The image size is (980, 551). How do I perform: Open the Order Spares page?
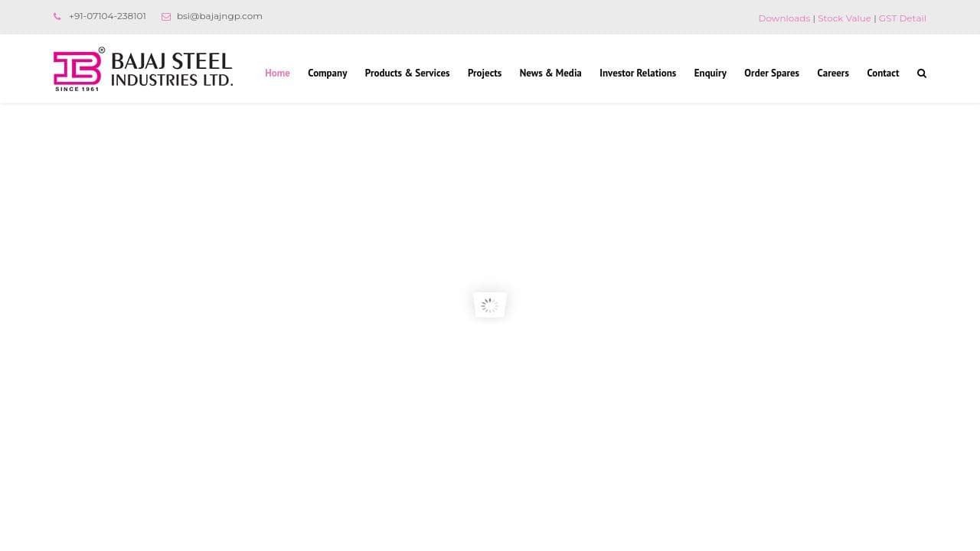[771, 73]
